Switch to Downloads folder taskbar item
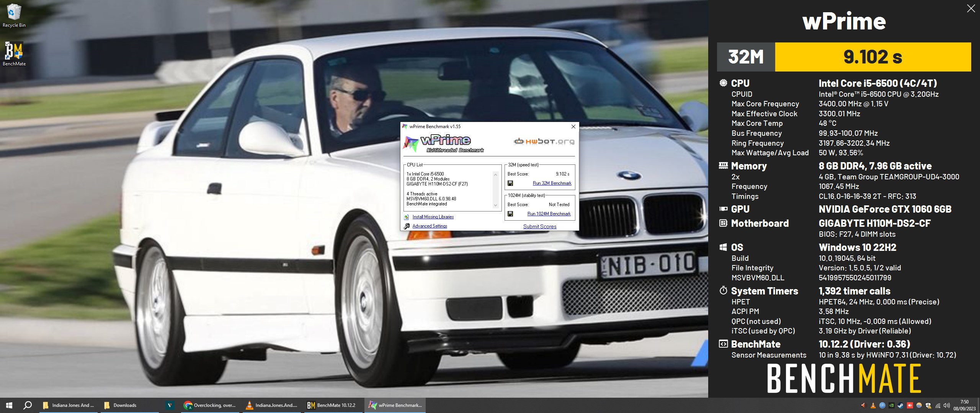 [x=129, y=405]
